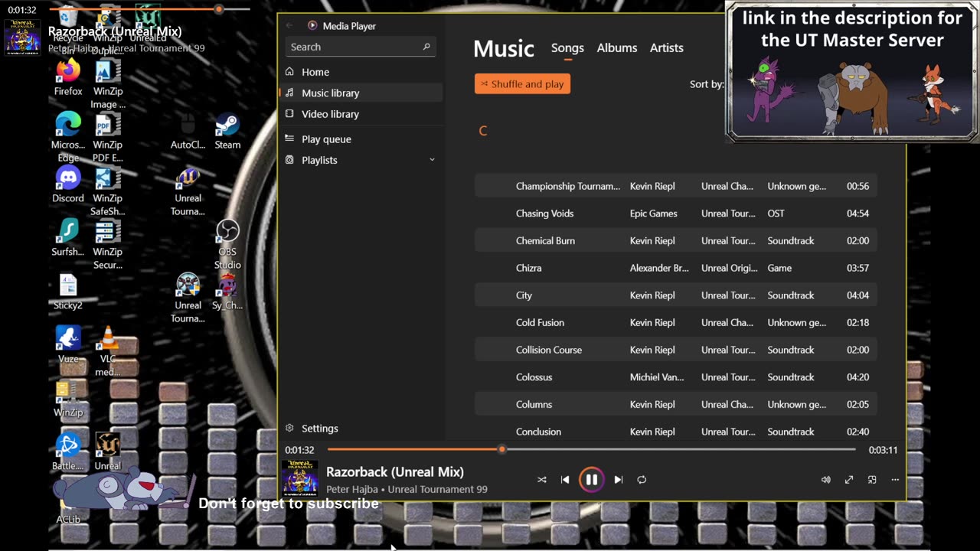Open the volume control
The width and height of the screenshot is (980, 551).
click(x=826, y=480)
